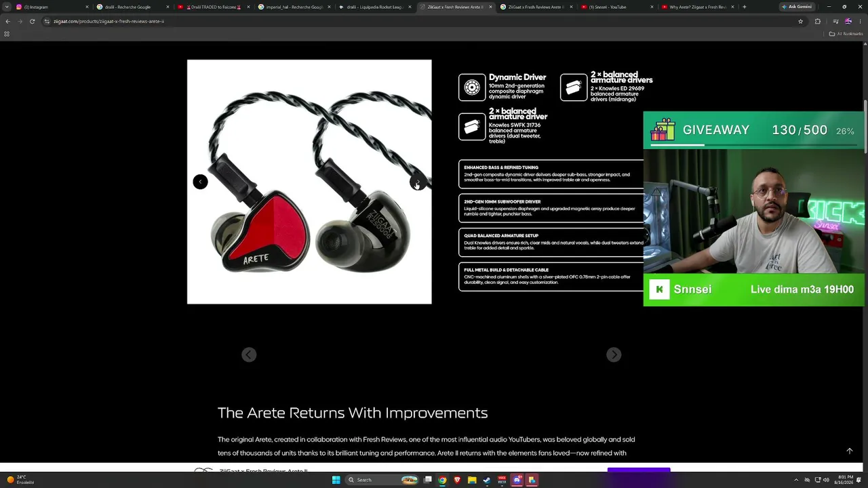
Task: Switch to the 'Why Arete? Ziigaat x Fresh' tab
Action: pos(698,7)
